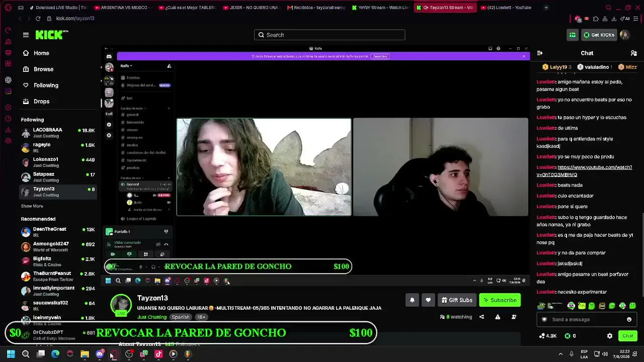Viewport: 644px width, 362px height.
Task: Click the green Kick shop icon
Action: [573, 35]
